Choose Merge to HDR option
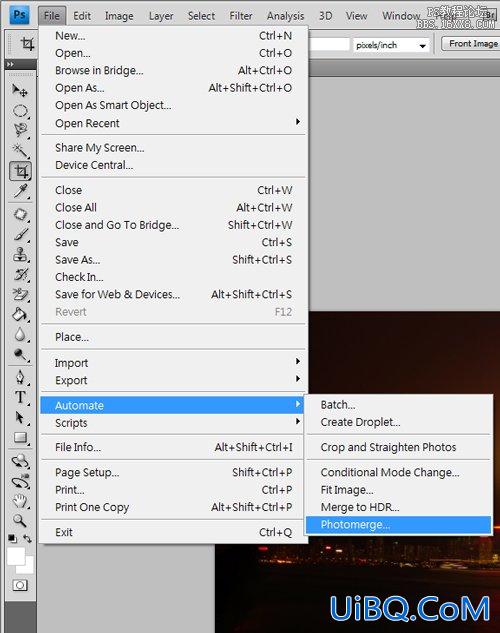The height and width of the screenshot is (633, 500). pos(398,507)
